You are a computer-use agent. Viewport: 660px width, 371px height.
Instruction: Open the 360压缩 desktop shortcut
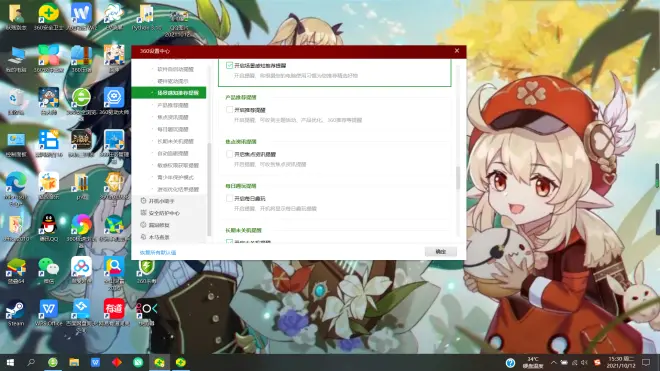coord(81,59)
